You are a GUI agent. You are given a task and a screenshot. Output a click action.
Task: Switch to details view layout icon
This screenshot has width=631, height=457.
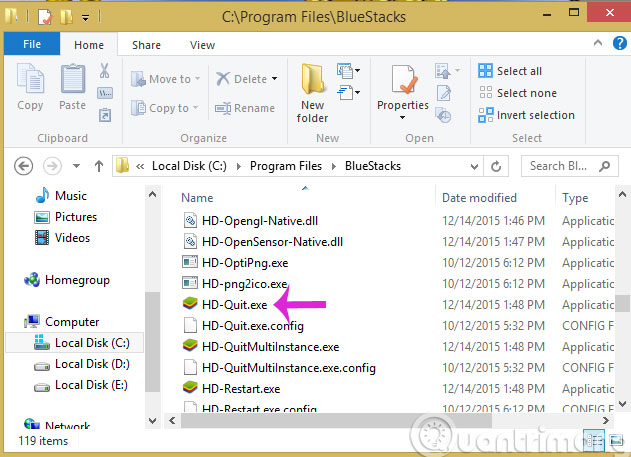[x=594, y=441]
